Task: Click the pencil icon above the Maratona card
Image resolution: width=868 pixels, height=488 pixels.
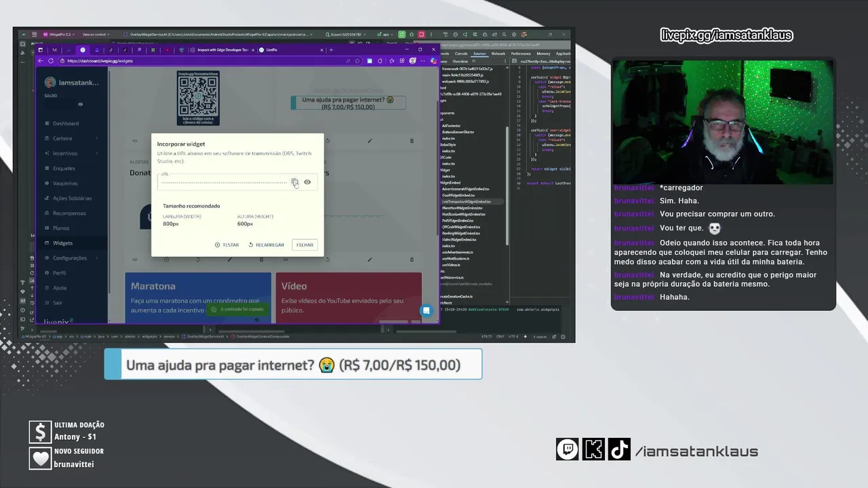Action: tap(230, 260)
